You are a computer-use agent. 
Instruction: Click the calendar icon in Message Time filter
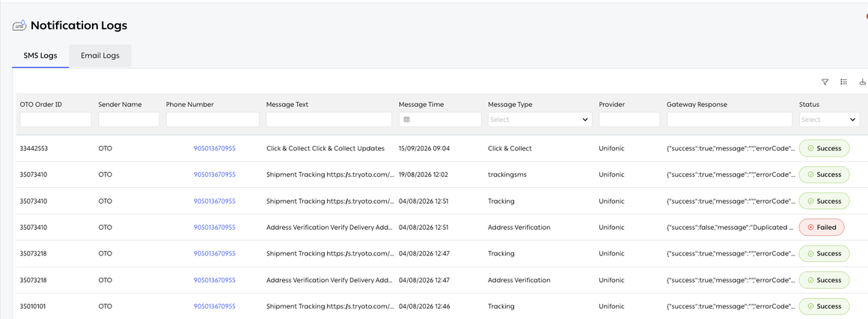point(406,120)
